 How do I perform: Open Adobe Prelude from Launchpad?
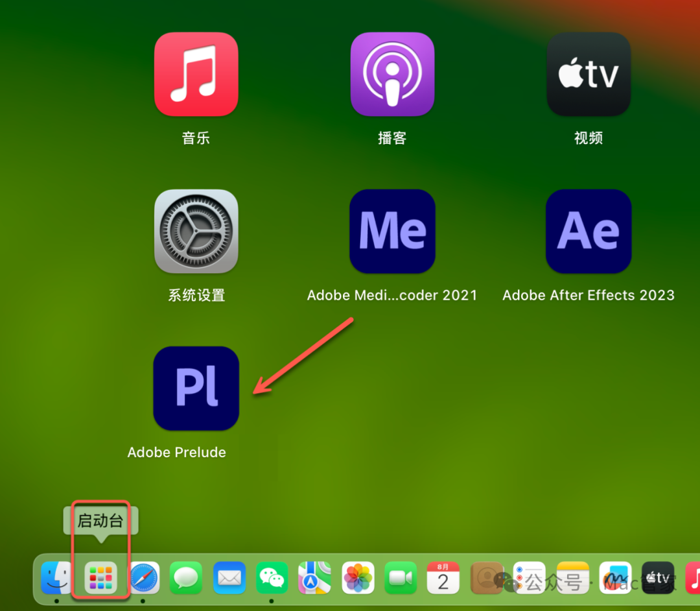coord(196,388)
